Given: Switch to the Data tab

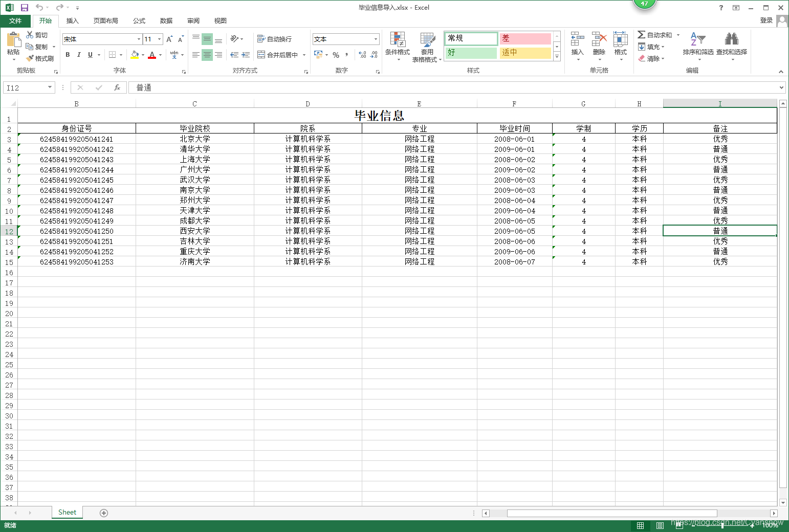Looking at the screenshot, I should (x=166, y=21).
